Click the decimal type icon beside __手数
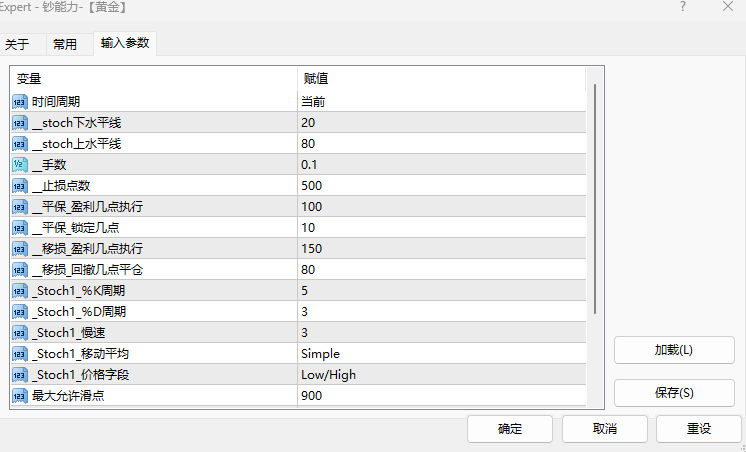The width and height of the screenshot is (746, 452). click(20, 164)
